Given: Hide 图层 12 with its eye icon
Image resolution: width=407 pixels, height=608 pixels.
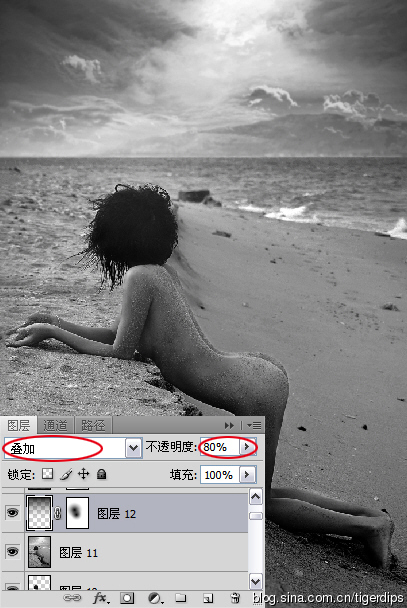Looking at the screenshot, I should [12, 513].
